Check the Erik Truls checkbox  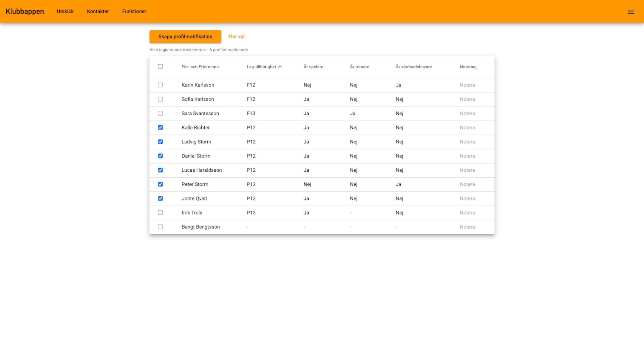point(160,213)
